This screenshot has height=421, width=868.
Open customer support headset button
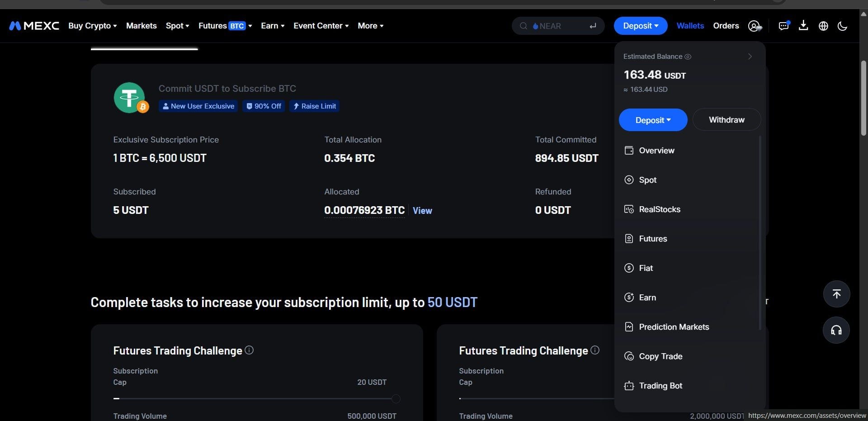point(836,330)
